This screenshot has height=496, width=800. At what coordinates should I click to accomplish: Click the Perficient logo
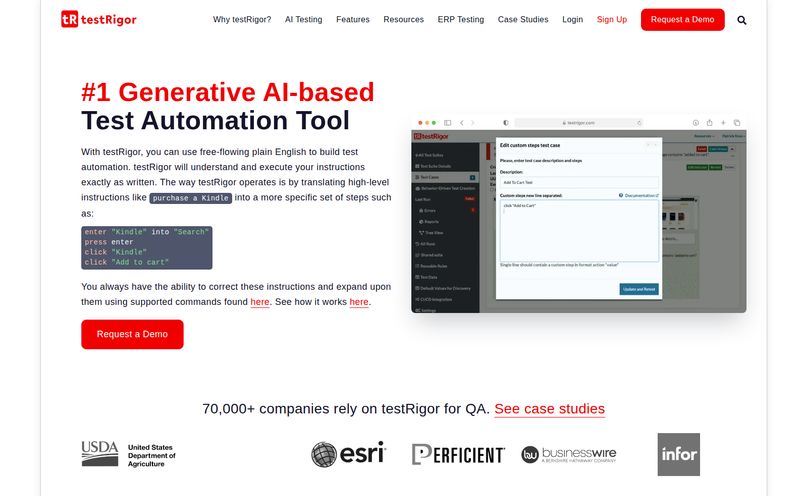[x=458, y=454]
